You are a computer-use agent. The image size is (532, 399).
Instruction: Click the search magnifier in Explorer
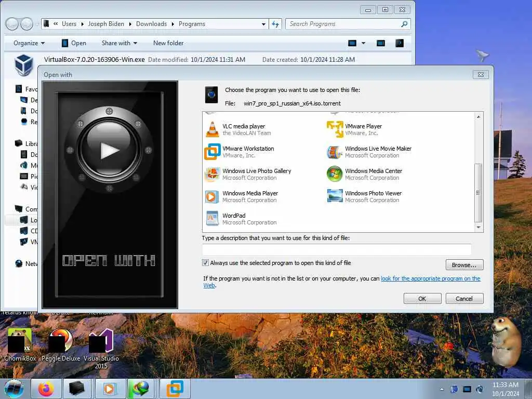(x=404, y=24)
